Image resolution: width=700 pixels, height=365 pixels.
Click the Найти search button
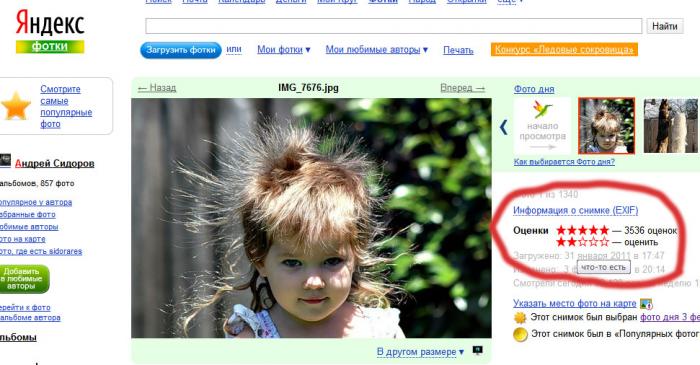(665, 26)
